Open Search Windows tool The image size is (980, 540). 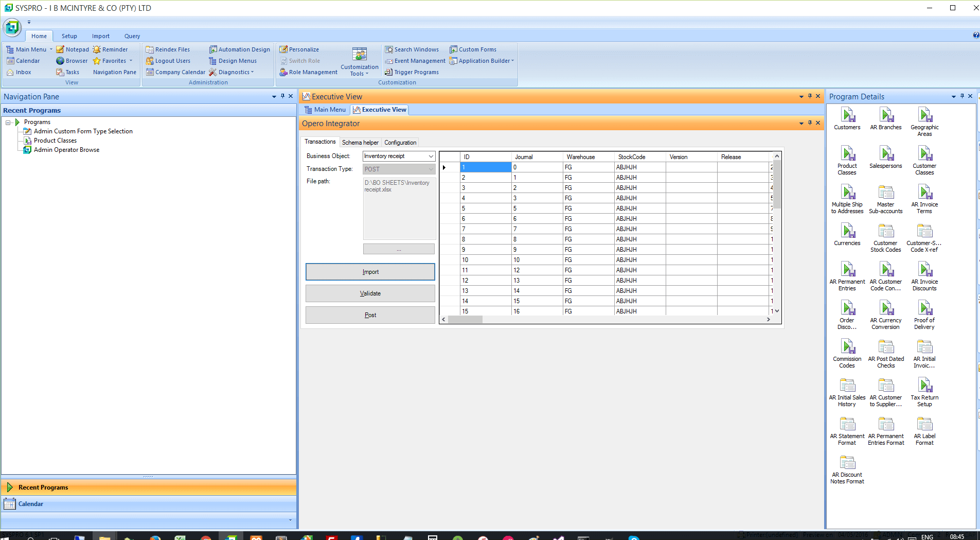pyautogui.click(x=412, y=49)
